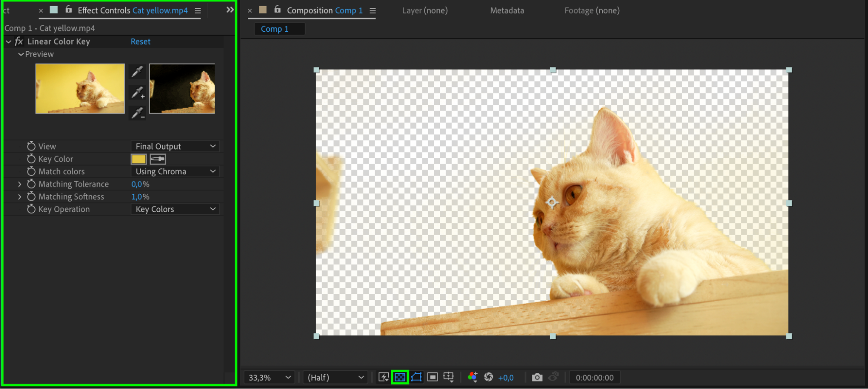Enable stopwatch for Matching Tolerance

(x=31, y=184)
